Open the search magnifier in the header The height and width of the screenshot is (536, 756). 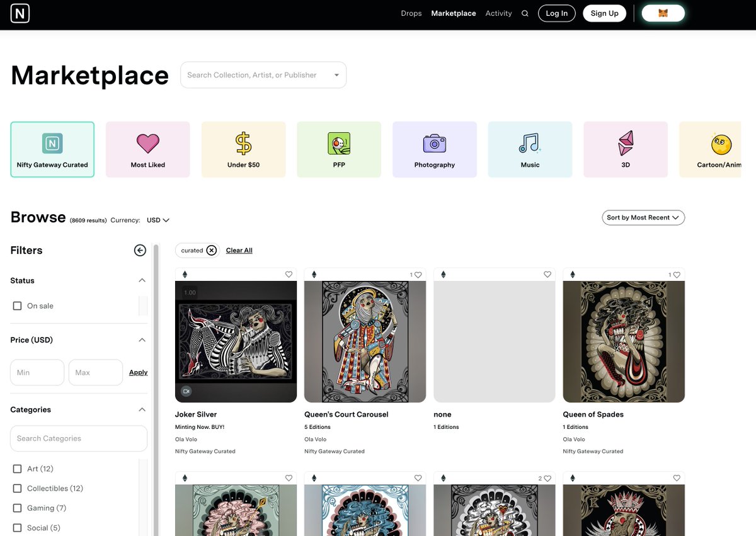point(525,13)
